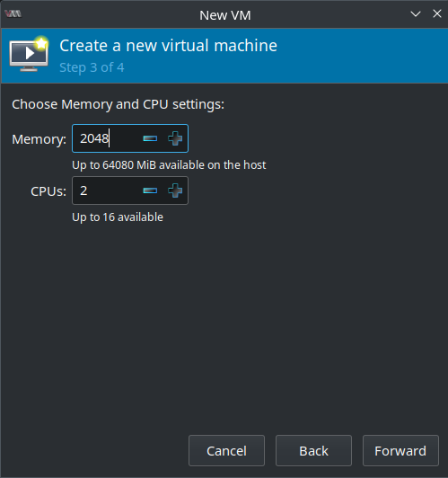Open the window menu via VM logo
This screenshot has width=448, height=478.
13,14
